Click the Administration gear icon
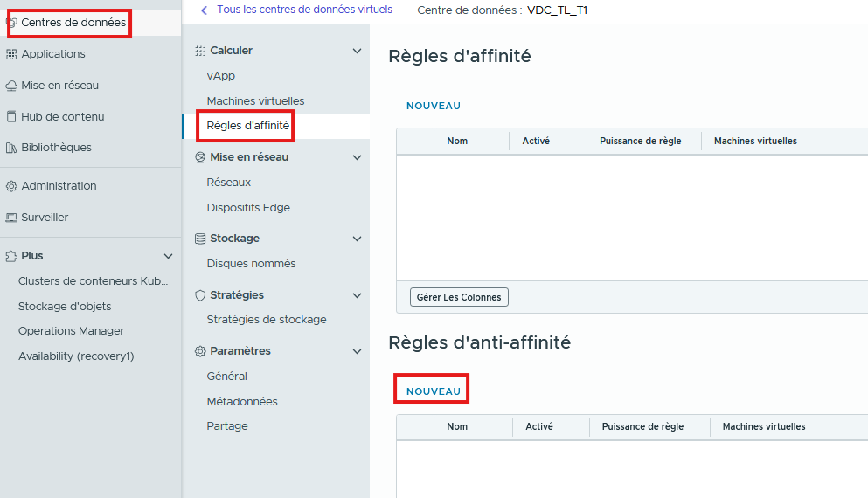868x498 pixels. click(11, 186)
